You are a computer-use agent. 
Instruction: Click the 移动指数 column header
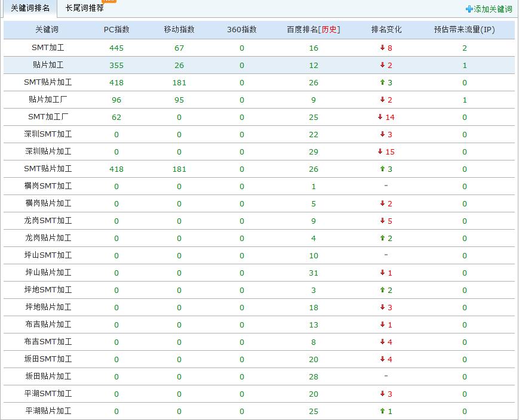click(179, 29)
